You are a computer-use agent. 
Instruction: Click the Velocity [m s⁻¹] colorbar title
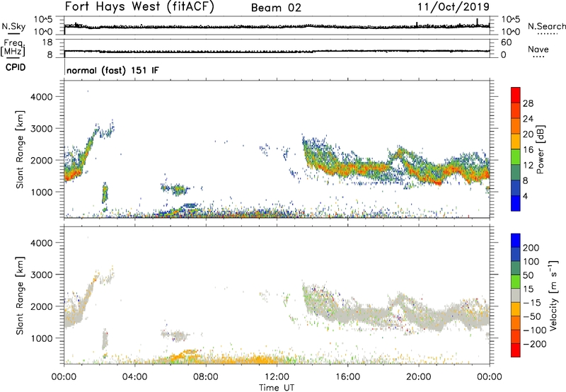(553, 295)
